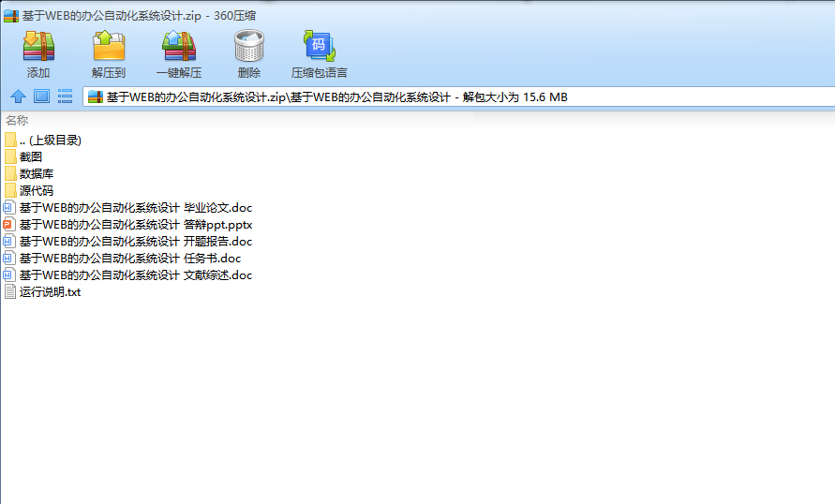Click the PowerPoint icon of 答辩ppt.pptx

(9, 225)
